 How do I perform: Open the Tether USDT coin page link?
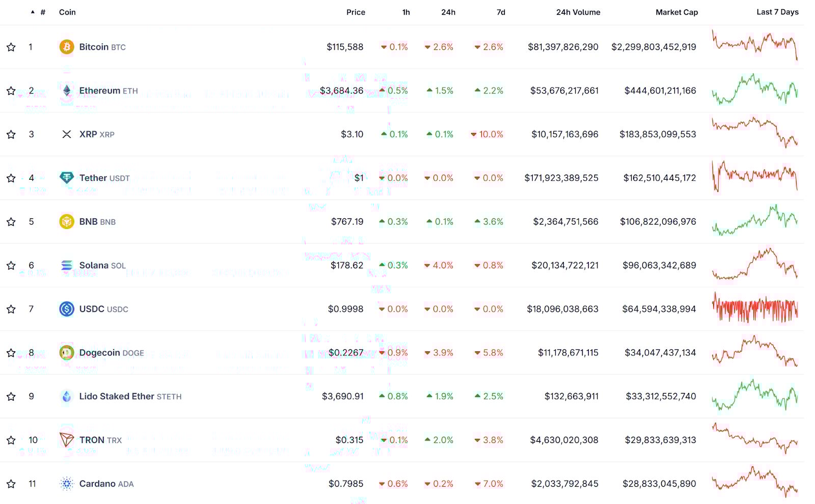[104, 178]
